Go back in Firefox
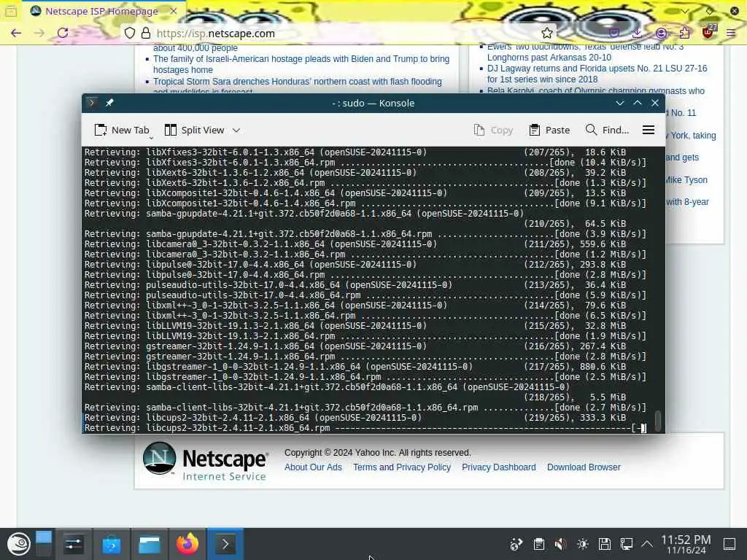Screen dimensions: 747x560 (16, 34)
